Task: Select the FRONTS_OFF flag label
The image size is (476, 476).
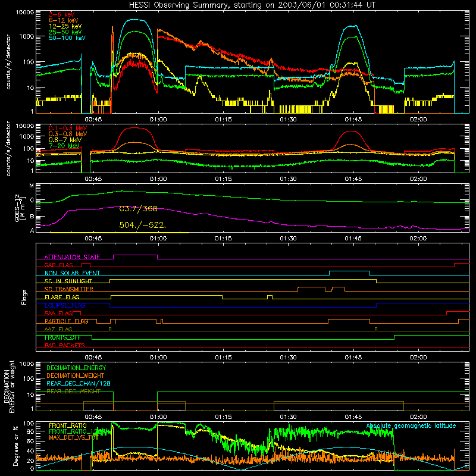Action: click(x=62, y=337)
